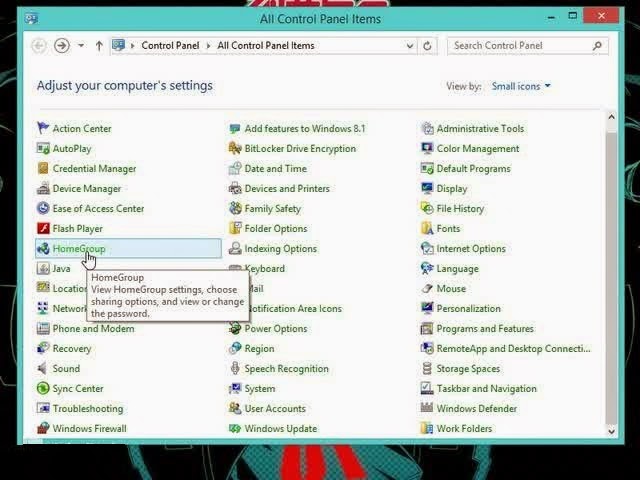640x480 pixels.
Task: Click the Administrative Tools icon
Action: click(x=427, y=128)
